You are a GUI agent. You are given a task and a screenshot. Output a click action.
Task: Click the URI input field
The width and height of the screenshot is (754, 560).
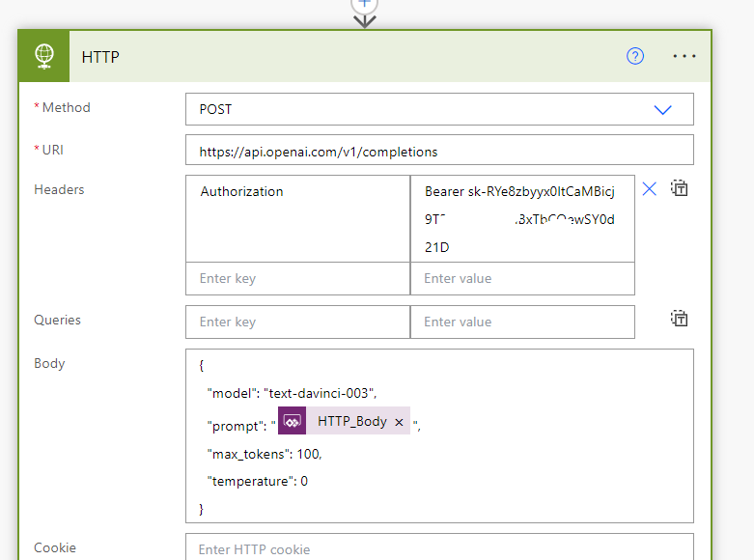point(439,152)
